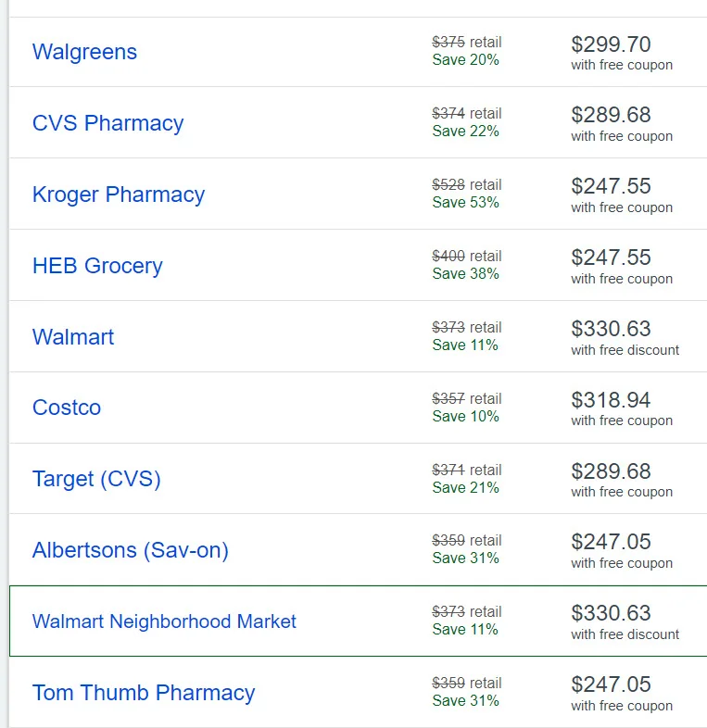Open the Walgreens pharmacy link
This screenshot has height=728, width=707.
(x=84, y=52)
